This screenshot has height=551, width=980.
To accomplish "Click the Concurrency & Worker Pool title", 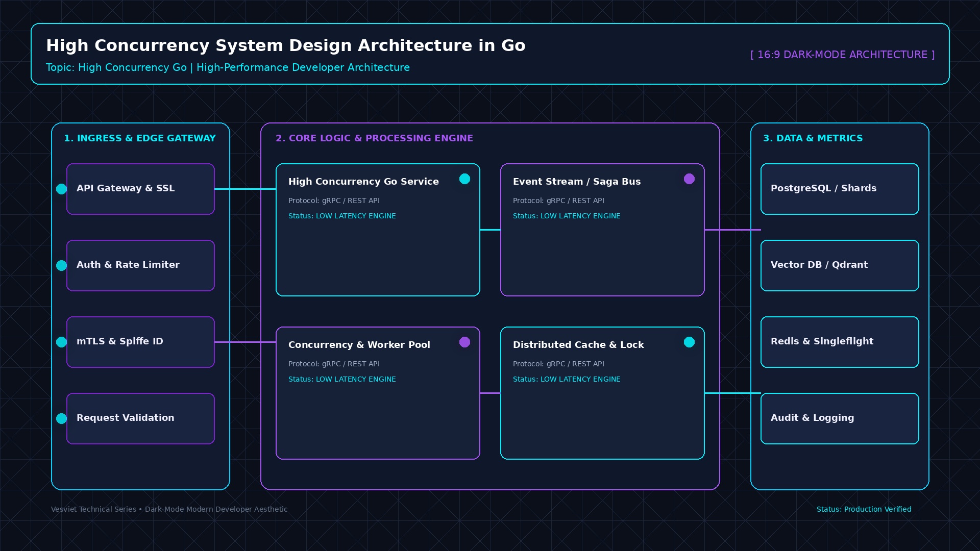I will point(359,345).
